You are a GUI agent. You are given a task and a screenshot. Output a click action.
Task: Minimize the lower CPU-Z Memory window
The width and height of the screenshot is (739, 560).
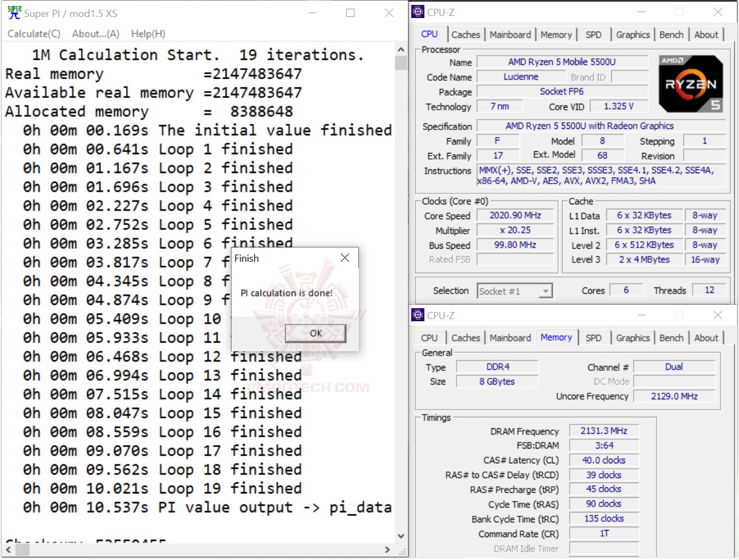[x=641, y=315]
